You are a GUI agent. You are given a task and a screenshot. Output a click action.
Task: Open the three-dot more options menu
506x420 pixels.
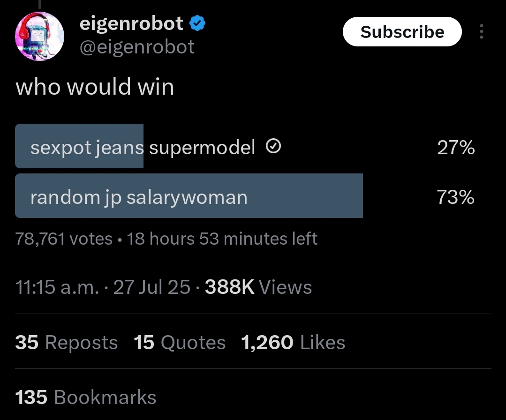click(482, 31)
